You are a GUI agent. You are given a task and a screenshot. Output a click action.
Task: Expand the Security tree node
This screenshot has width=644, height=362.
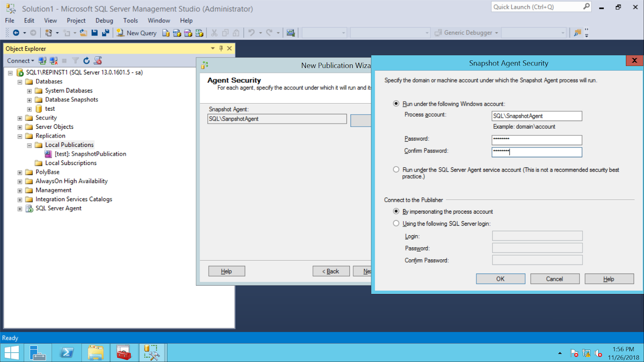(x=20, y=118)
